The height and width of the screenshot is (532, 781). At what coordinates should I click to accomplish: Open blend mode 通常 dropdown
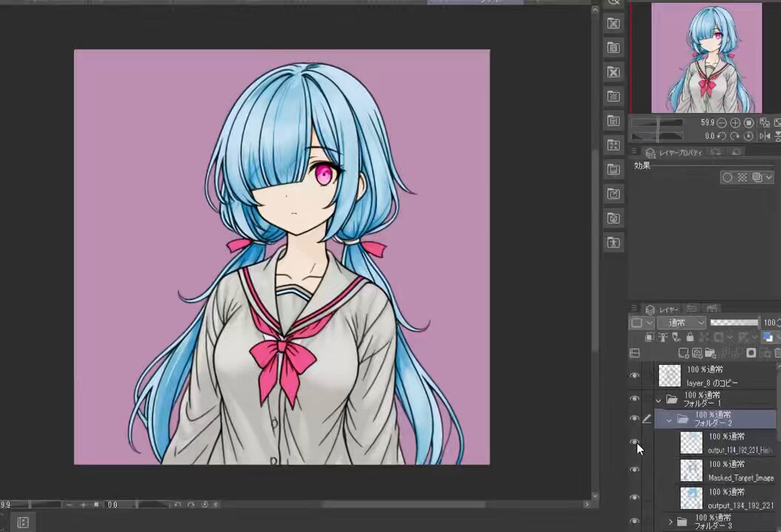[681, 322]
